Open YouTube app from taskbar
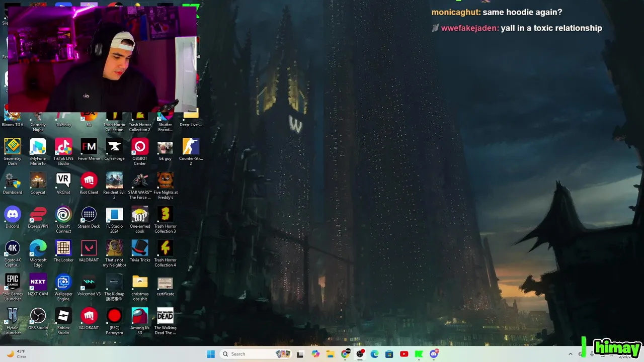Screen dimensions: 644x362 pos(404,354)
